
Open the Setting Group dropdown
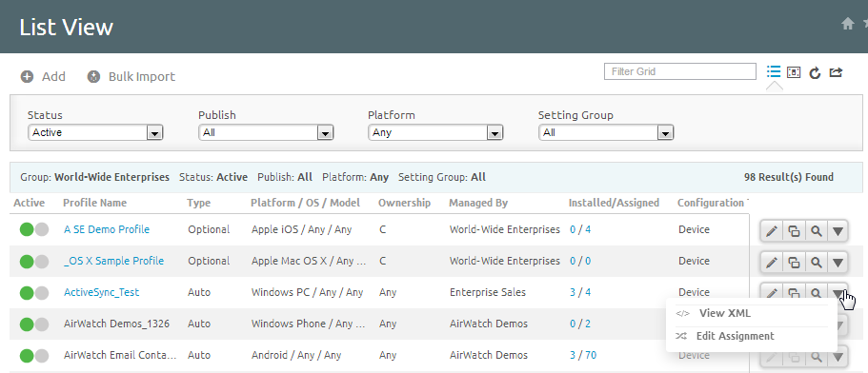606,132
